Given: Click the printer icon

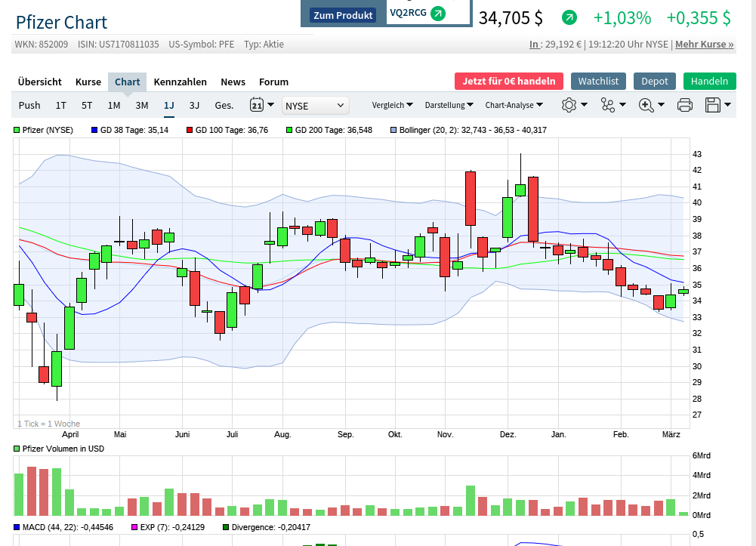Looking at the screenshot, I should coord(685,104).
